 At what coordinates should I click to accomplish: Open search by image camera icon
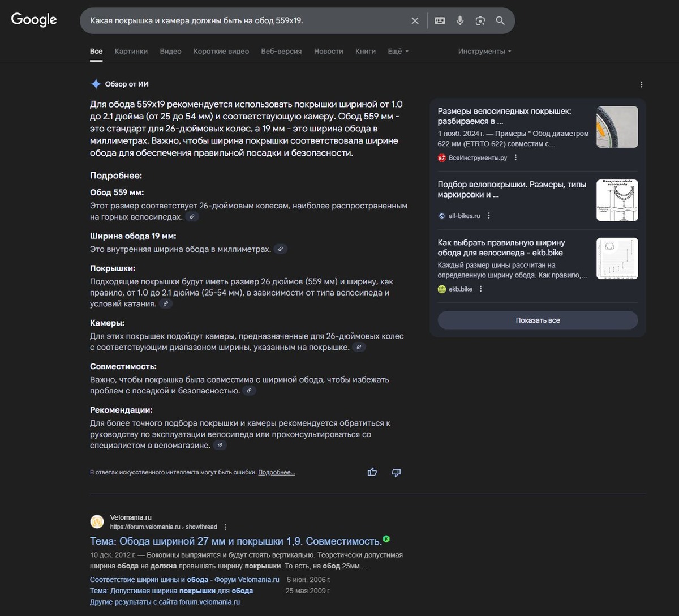[480, 21]
